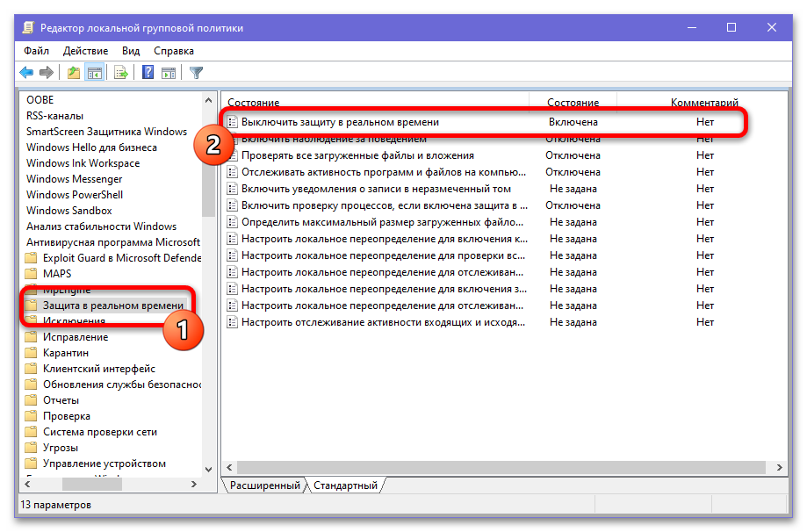Open Help via the question mark icon
The image size is (807, 532).
coord(148,73)
